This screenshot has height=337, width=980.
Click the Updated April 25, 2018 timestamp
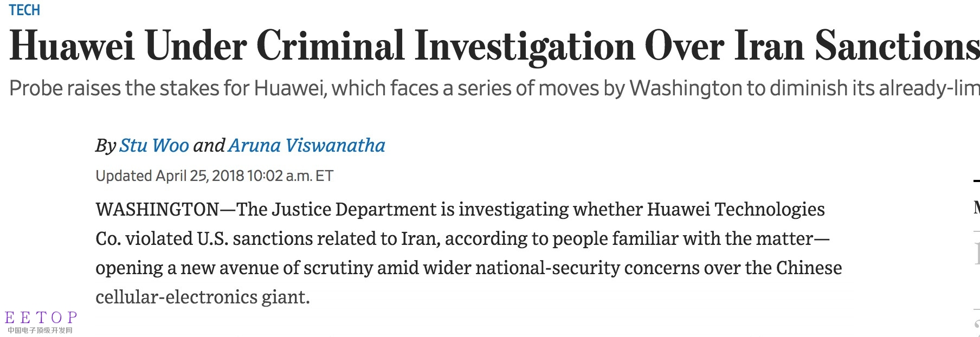point(214,176)
